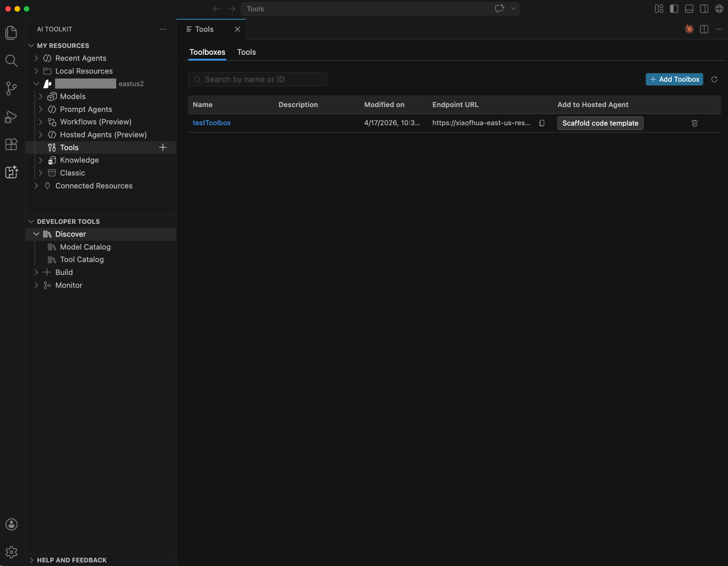Collapse the Discover node
This screenshot has width=728, height=566.
click(x=36, y=234)
